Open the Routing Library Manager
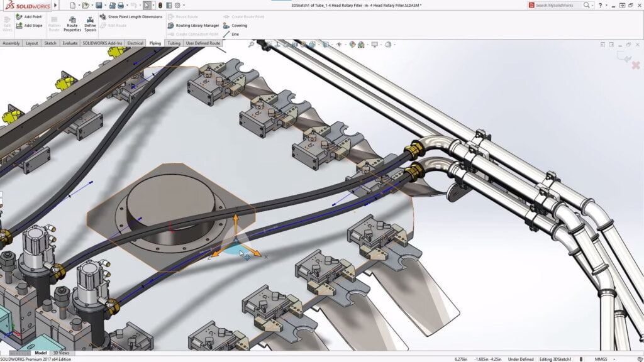 click(x=197, y=25)
